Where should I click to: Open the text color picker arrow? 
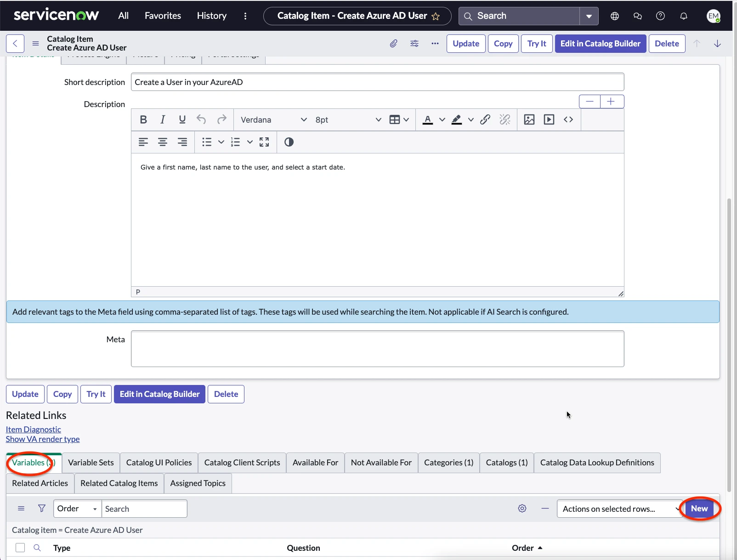coord(442,120)
